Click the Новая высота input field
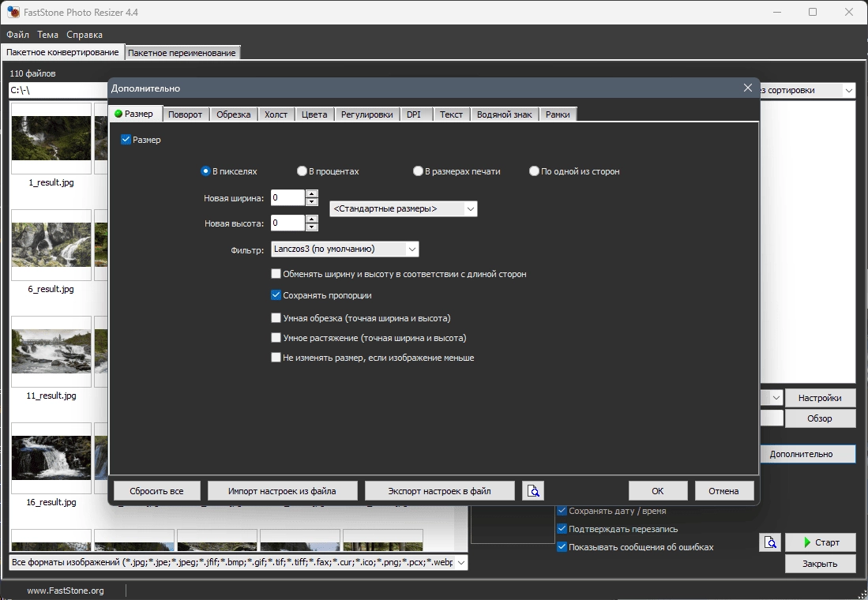Screen dimensions: 868x600 tap(287, 223)
